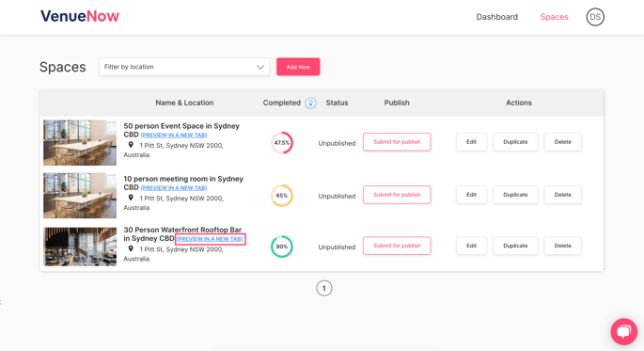Edit the 10 person meeting room
This screenshot has height=351, width=644.
coord(472,195)
